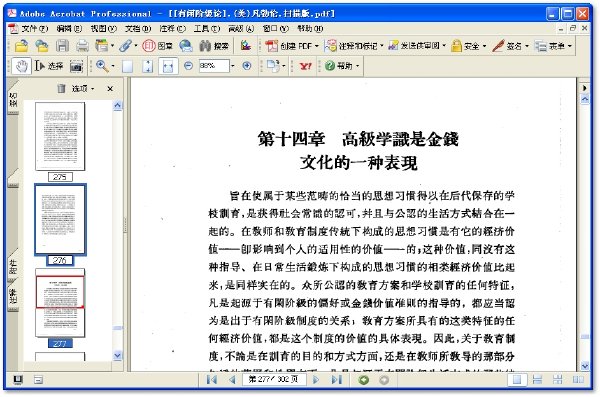Select the Snapshot camera tool

pyautogui.click(x=77, y=66)
